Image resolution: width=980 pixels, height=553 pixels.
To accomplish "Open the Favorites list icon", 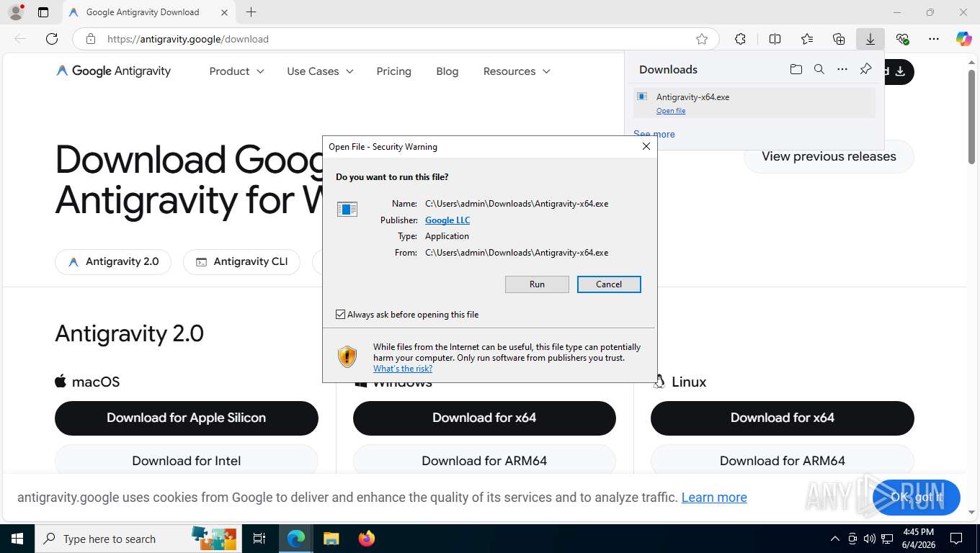I will point(807,39).
